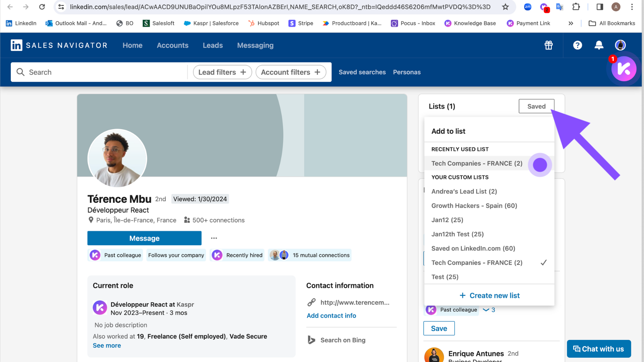644x362 pixels.
Task: Expand Lead filters
Action: [x=222, y=72]
